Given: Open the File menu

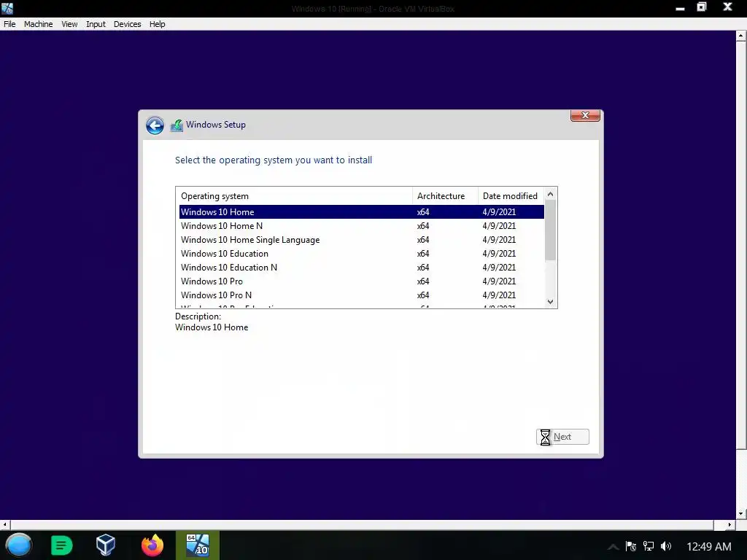Looking at the screenshot, I should [9, 24].
